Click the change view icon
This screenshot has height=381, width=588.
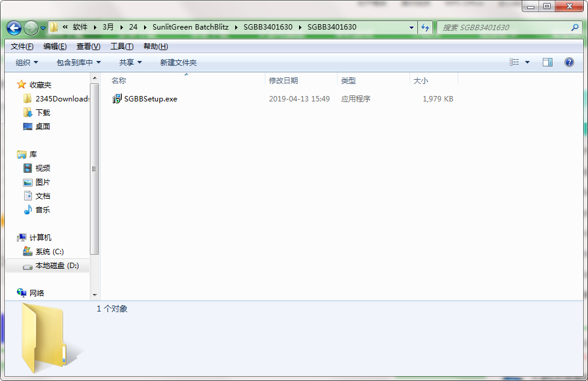click(x=514, y=62)
